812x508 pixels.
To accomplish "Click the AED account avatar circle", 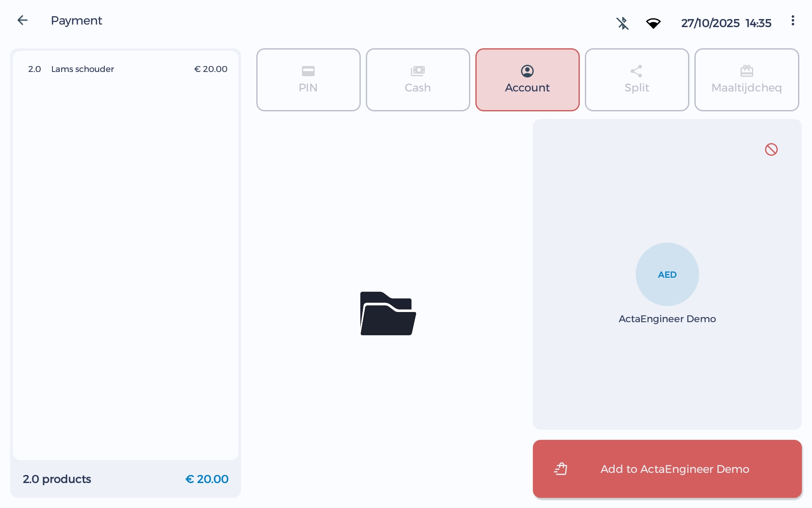I will [667, 274].
